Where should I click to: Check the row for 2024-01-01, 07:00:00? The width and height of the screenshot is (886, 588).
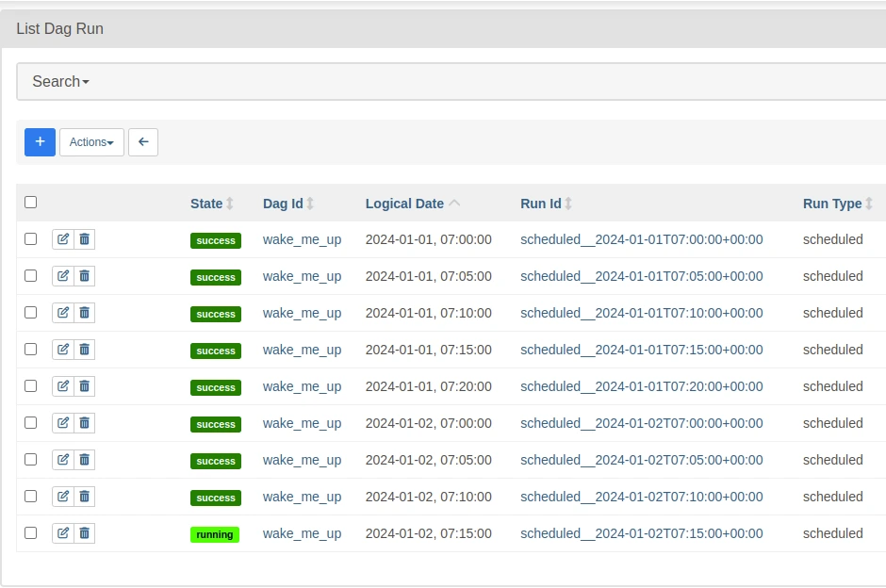pos(30,239)
